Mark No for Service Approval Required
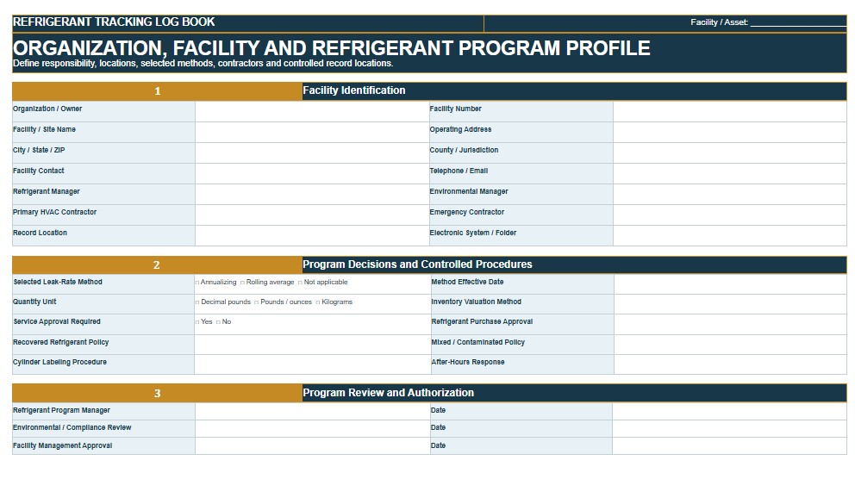This screenshot has width=855, height=504. (x=218, y=322)
